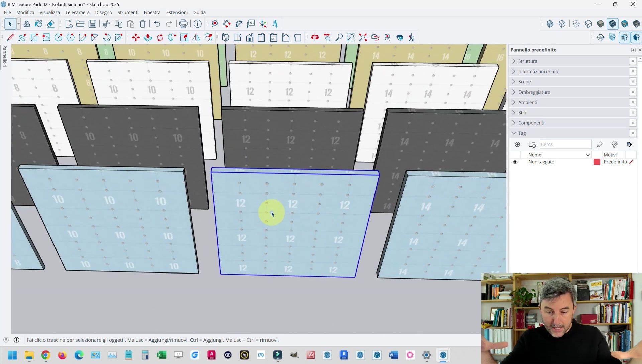Open Pannello 1 collapsed side tab
This screenshot has height=364, width=642.
5,56
